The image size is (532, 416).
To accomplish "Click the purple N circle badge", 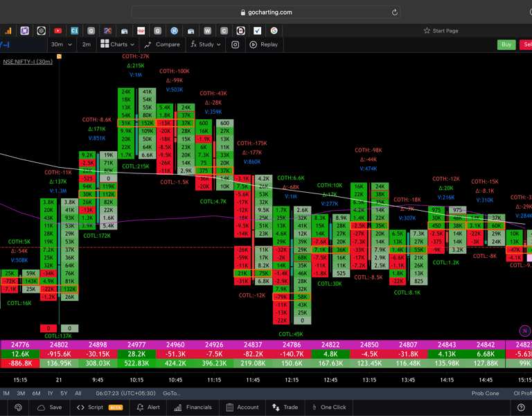I will [525, 331].
